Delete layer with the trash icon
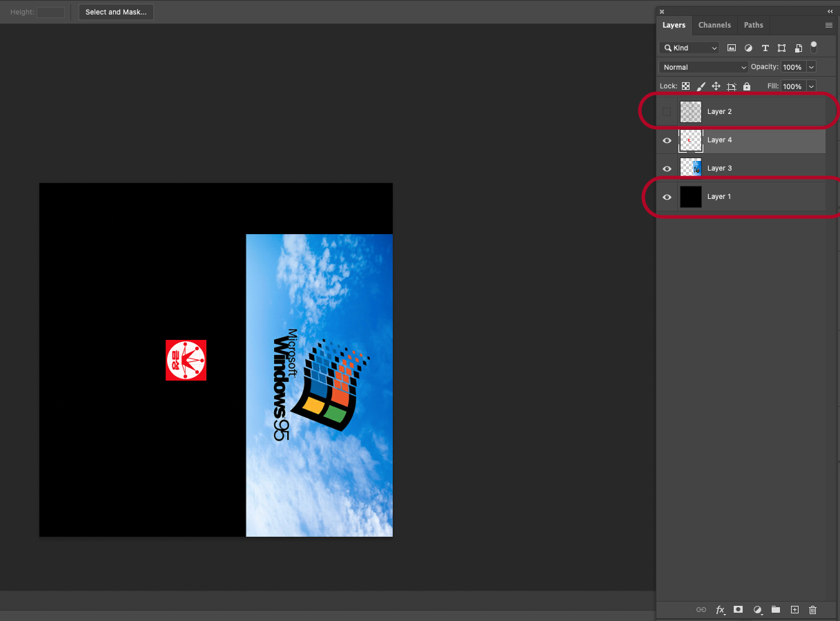 coord(812,610)
